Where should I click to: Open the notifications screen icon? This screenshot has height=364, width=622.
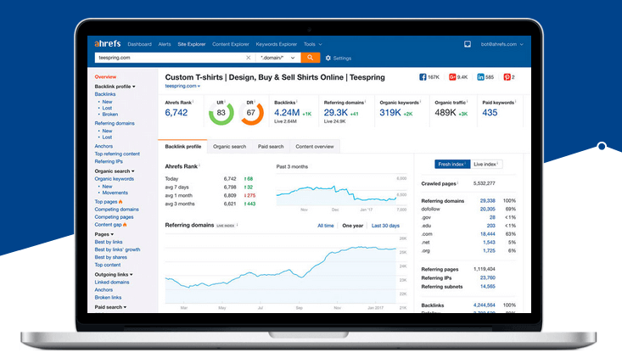(468, 44)
